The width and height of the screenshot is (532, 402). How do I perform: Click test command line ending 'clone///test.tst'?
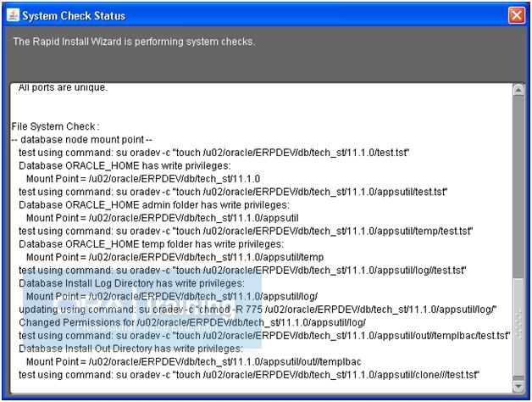(x=249, y=375)
